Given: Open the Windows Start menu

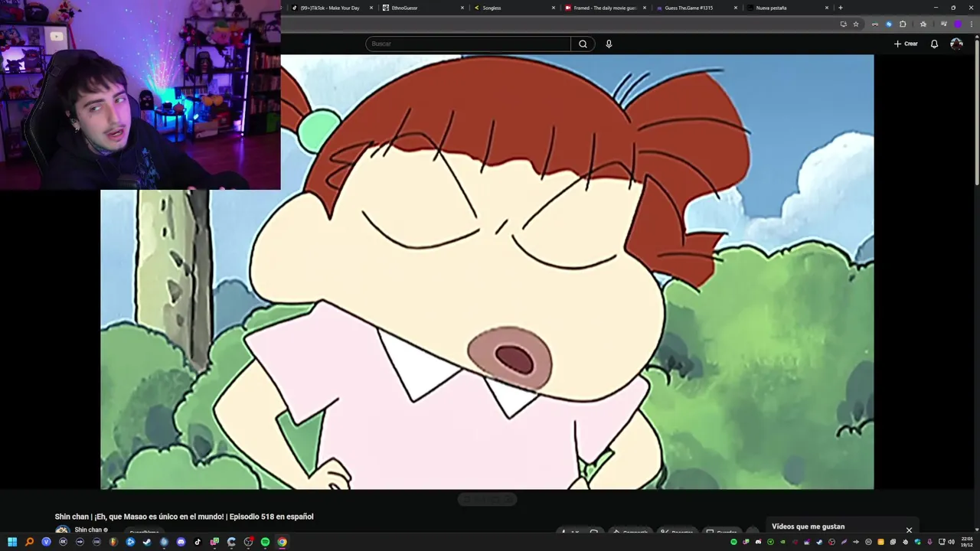Looking at the screenshot, I should click(12, 542).
